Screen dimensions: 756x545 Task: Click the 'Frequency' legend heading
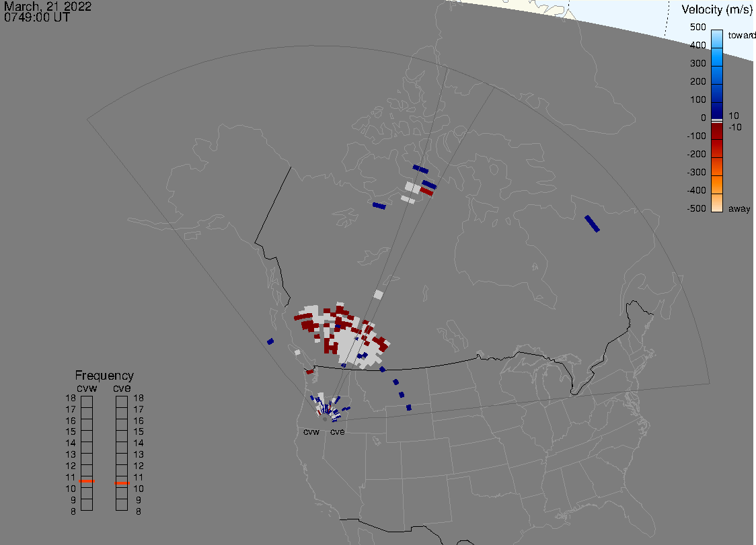click(104, 376)
